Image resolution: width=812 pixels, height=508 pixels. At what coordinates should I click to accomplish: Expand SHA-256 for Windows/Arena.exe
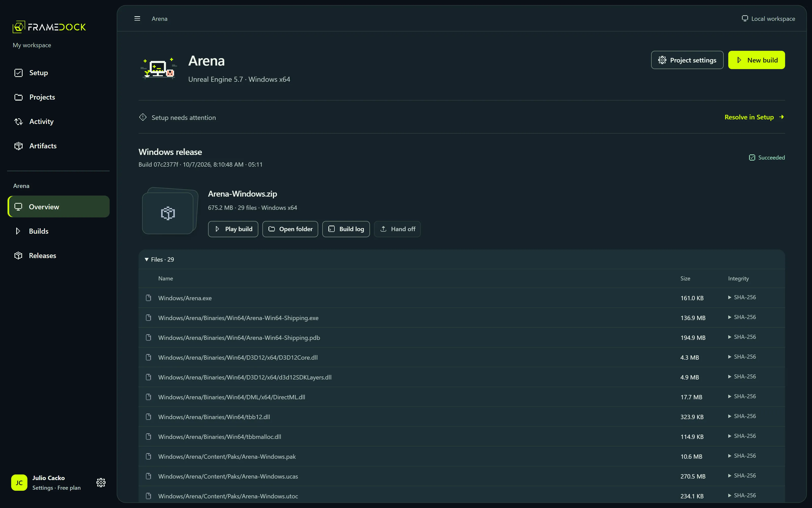[742, 297]
